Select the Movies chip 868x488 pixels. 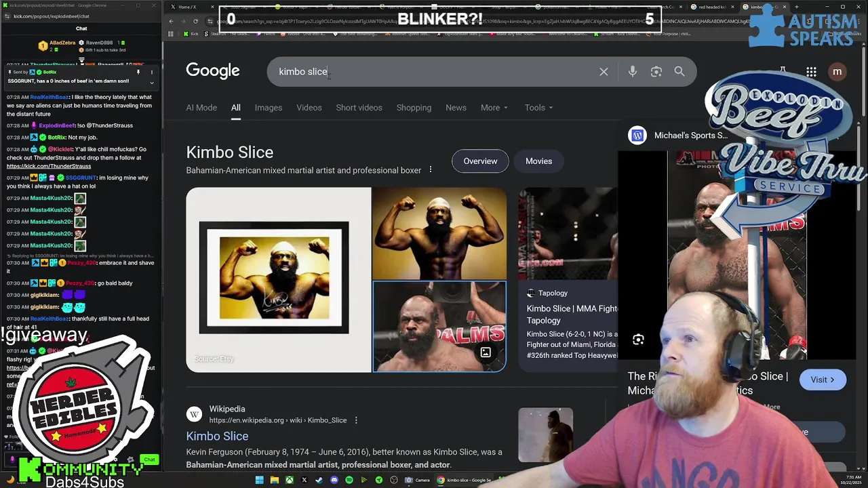coord(538,161)
